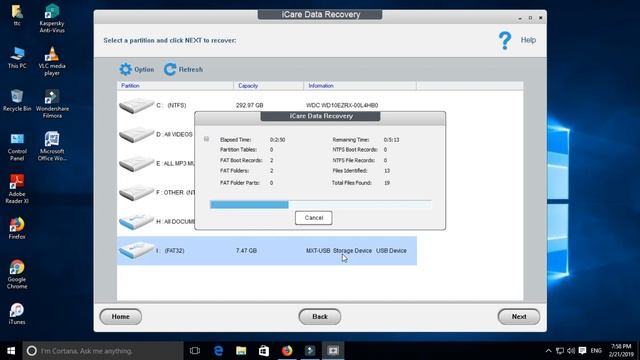Click the 292.97 GB capacity value
640x360 pixels.
(249, 105)
